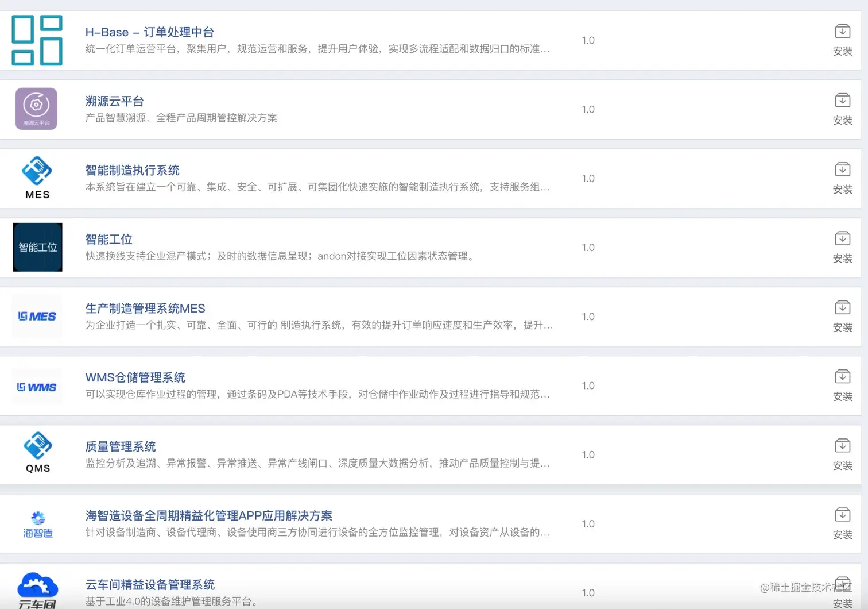Open the 海智造设备全周期精益化管理APP应用解决方案 link
This screenshot has height=609, width=868.
point(209,515)
